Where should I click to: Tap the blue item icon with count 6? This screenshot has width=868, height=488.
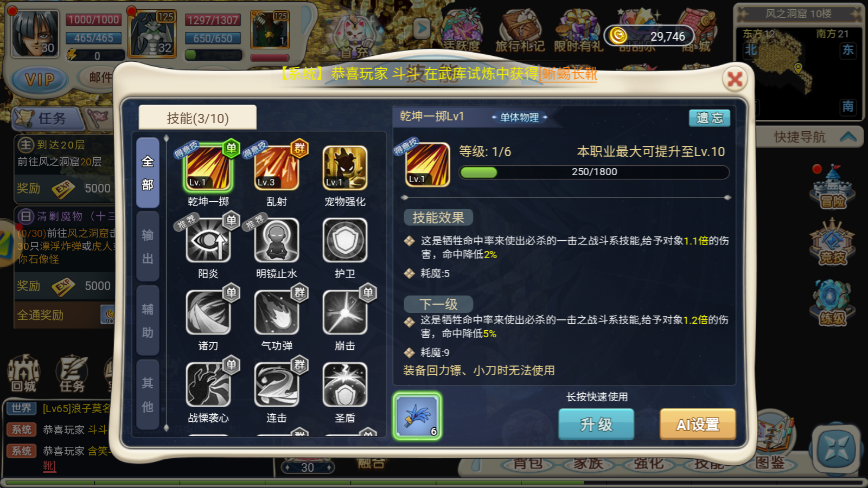coord(417,416)
